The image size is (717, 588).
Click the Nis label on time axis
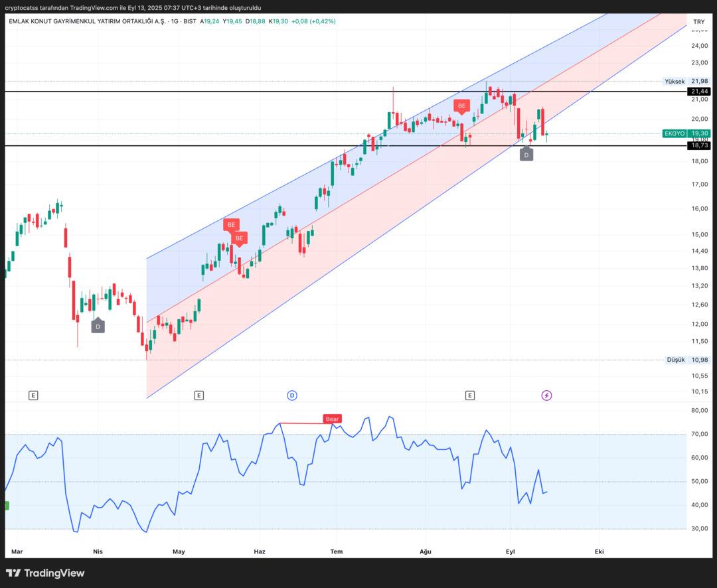(98, 551)
